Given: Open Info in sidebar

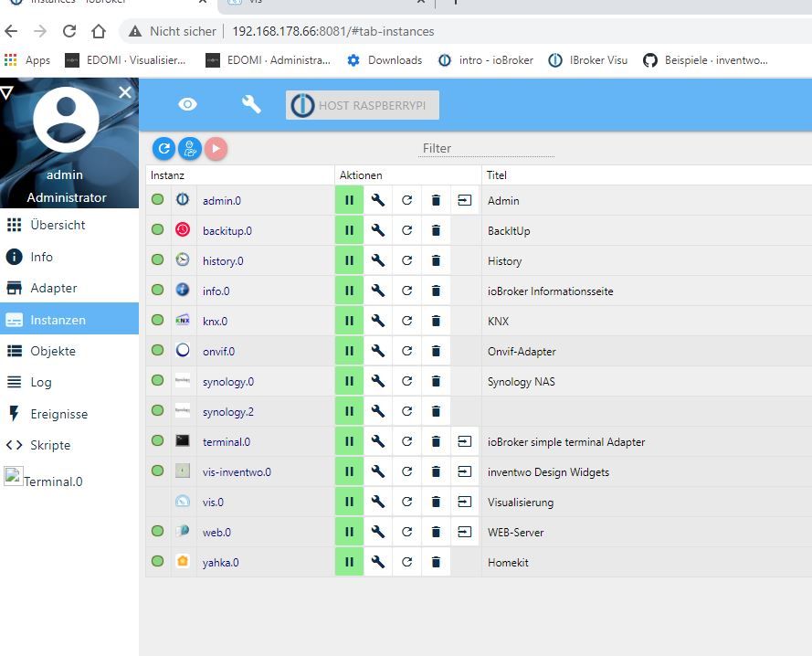Looking at the screenshot, I should pyautogui.click(x=69, y=257).
